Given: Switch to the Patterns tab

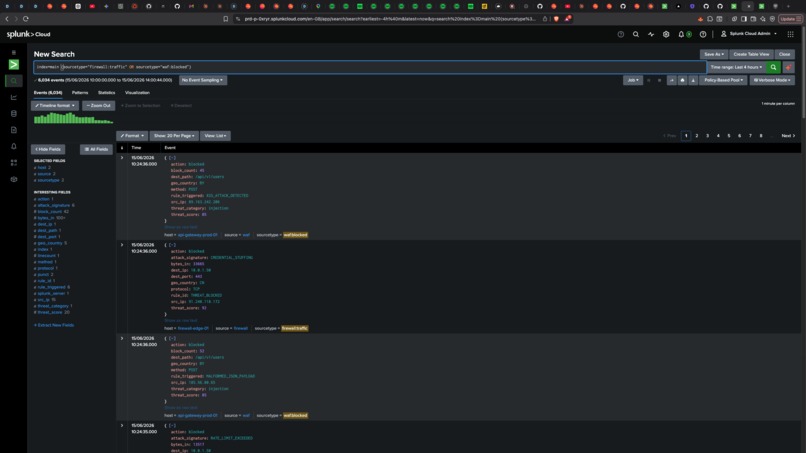Looking at the screenshot, I should 80,93.
